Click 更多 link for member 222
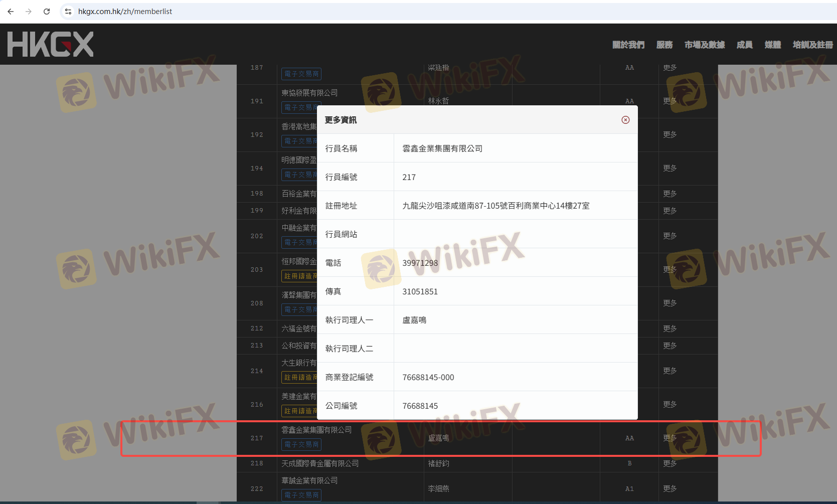The width and height of the screenshot is (837, 504). click(669, 488)
